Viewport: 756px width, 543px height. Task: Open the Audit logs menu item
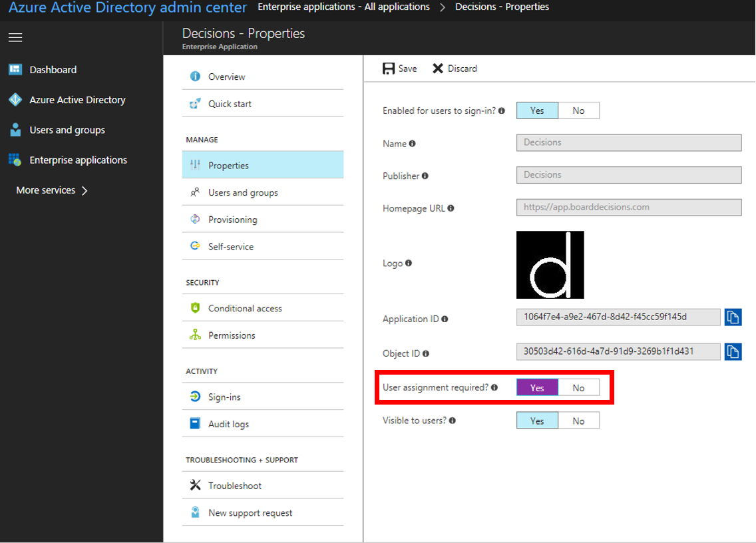click(x=263, y=423)
